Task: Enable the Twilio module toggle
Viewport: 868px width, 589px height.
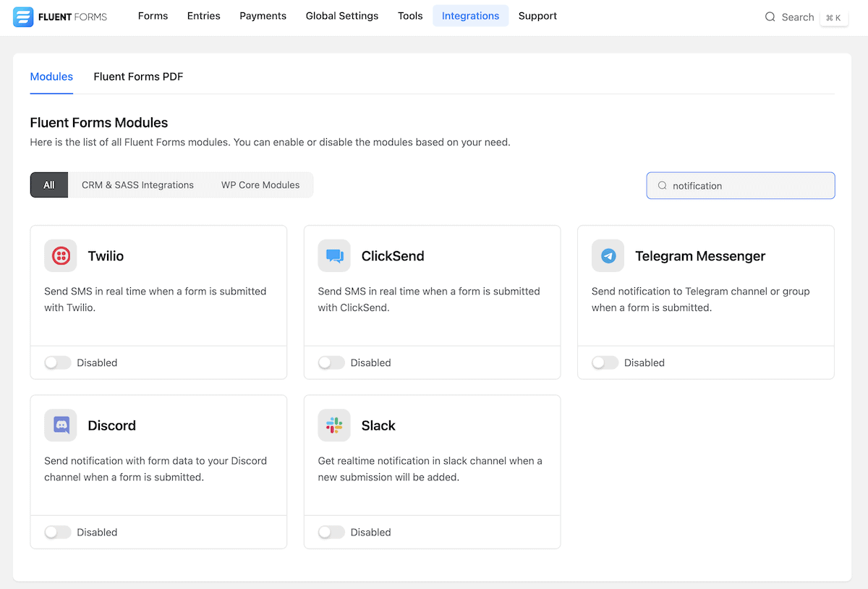Action: pyautogui.click(x=58, y=363)
